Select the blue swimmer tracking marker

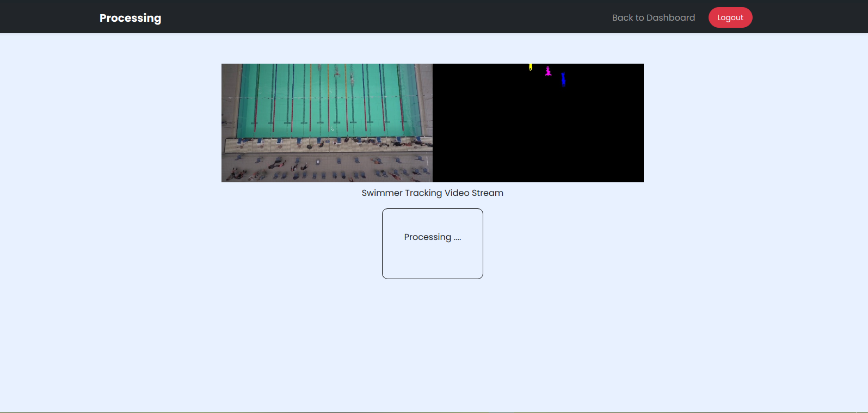coord(563,79)
